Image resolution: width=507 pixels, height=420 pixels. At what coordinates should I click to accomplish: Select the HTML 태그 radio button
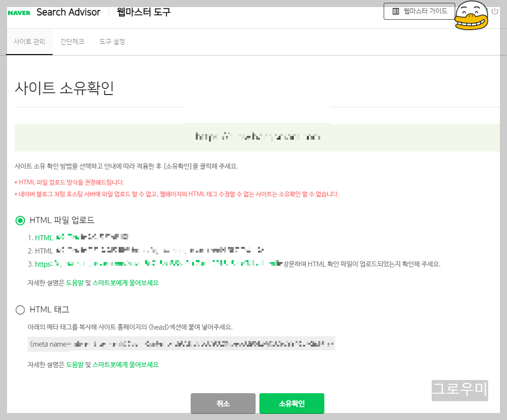[20, 309]
